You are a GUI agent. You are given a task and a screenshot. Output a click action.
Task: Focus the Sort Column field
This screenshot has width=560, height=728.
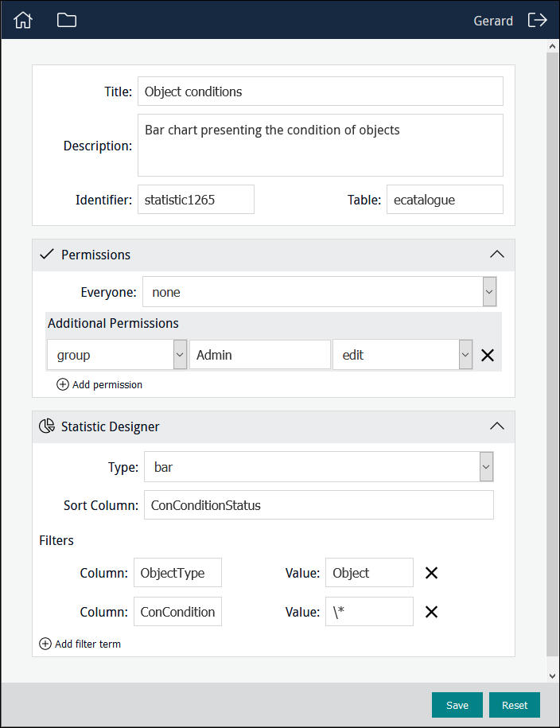pyautogui.click(x=318, y=505)
